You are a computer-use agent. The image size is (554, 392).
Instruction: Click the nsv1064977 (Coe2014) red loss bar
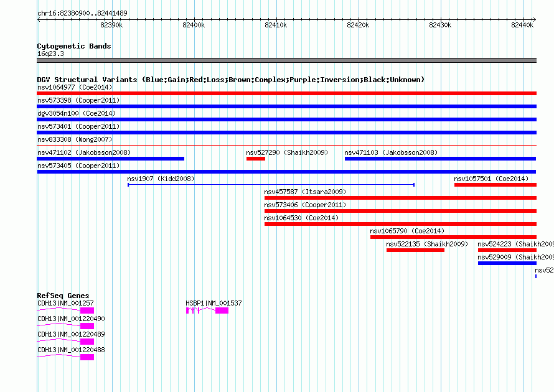click(286, 93)
